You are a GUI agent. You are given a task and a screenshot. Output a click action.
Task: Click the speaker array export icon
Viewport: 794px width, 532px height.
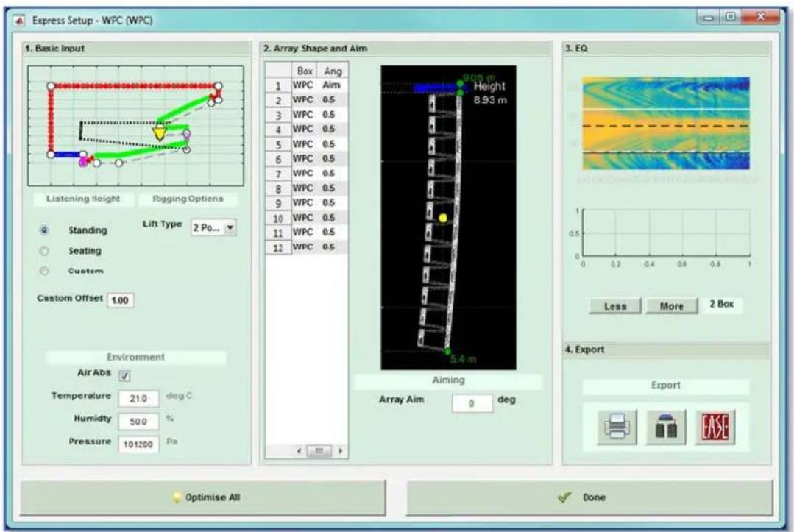pos(666,427)
